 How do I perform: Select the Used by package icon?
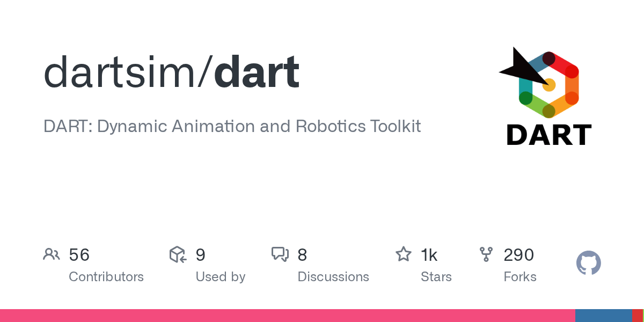click(178, 254)
